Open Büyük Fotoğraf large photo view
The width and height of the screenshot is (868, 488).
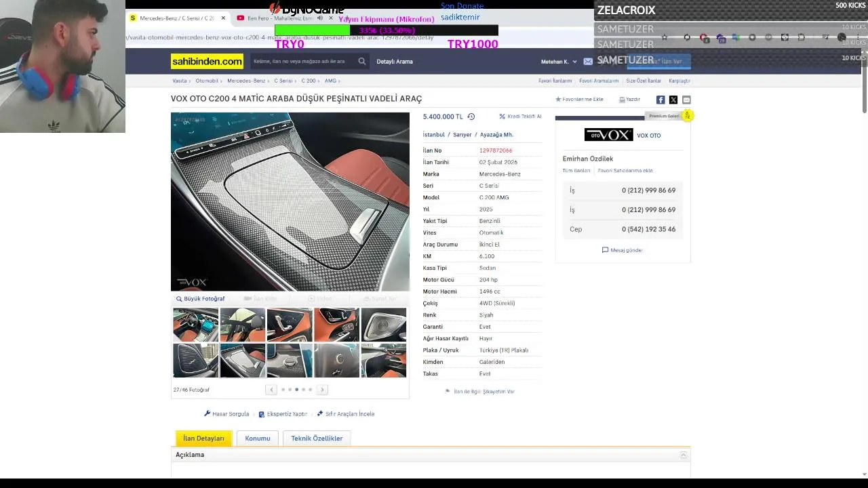click(x=201, y=299)
